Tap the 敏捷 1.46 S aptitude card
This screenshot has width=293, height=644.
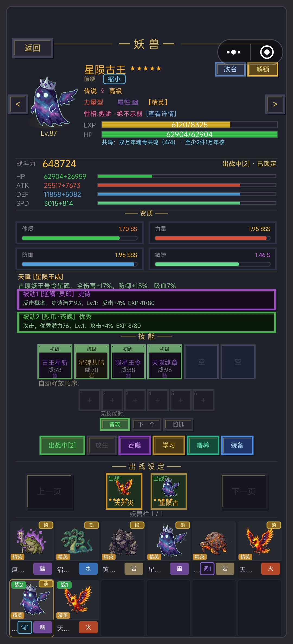click(x=212, y=259)
